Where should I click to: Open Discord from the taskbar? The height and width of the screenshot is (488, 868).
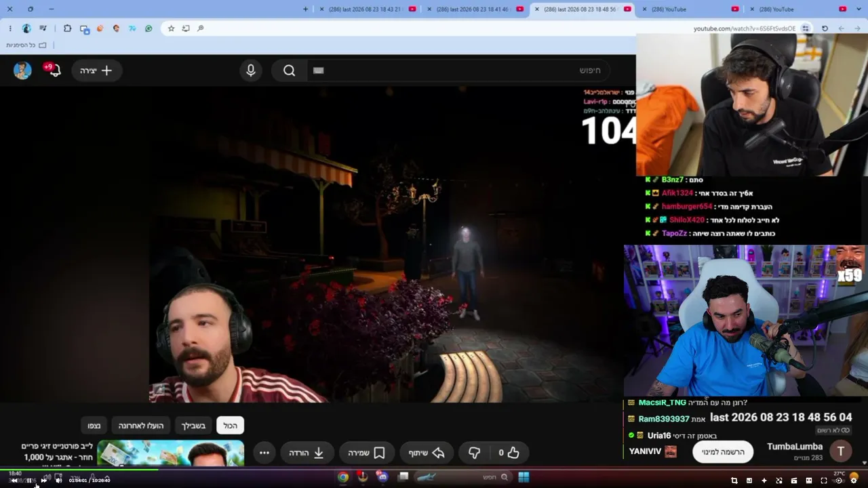click(x=383, y=477)
